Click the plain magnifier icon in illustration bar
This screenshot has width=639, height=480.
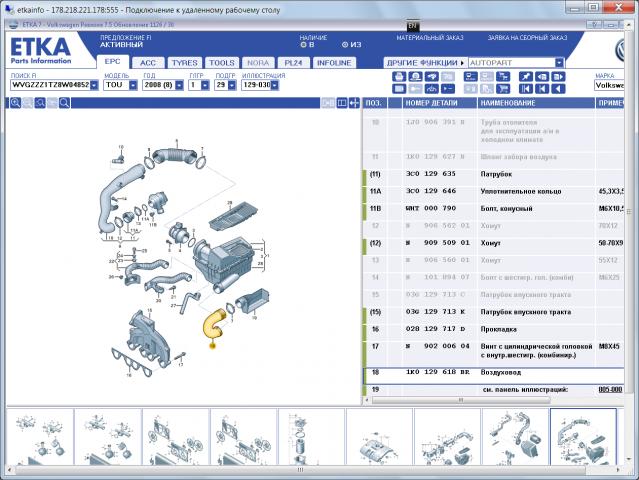pyautogui.click(x=64, y=103)
